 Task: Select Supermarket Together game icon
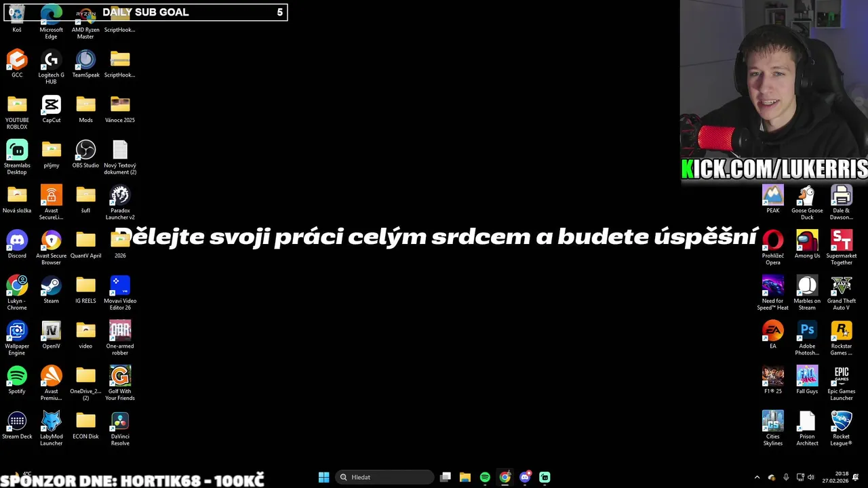click(842, 248)
